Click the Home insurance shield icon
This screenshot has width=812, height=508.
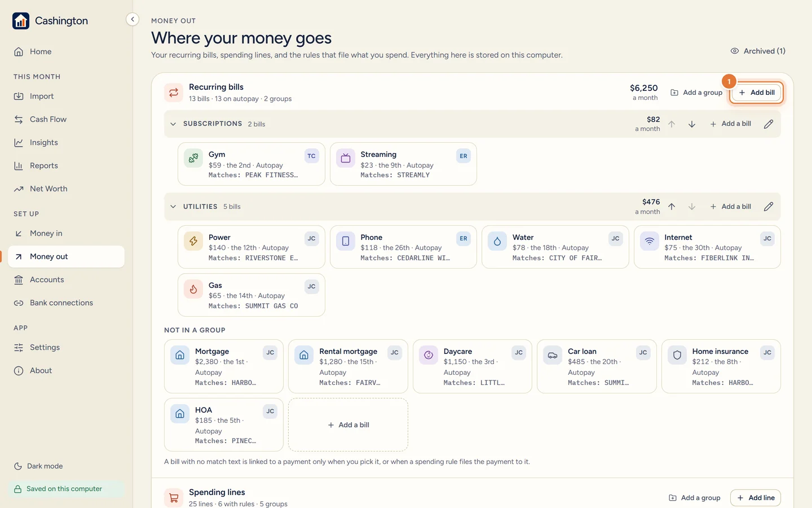click(x=677, y=355)
